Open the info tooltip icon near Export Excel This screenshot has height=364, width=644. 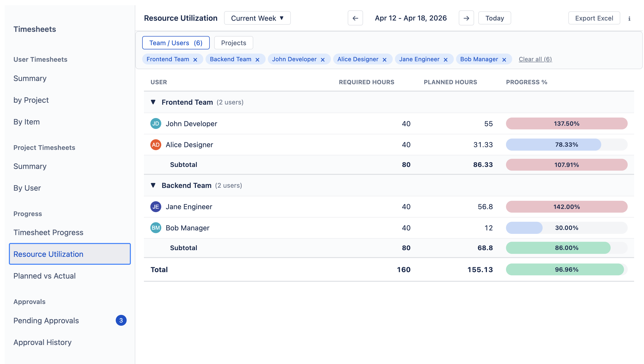click(x=629, y=18)
